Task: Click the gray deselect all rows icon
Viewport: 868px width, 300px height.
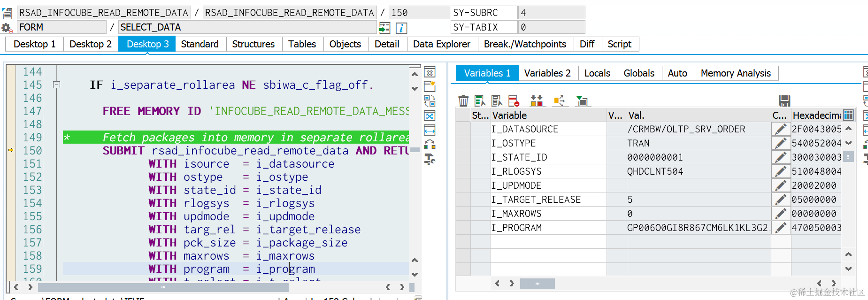Action: (x=497, y=100)
